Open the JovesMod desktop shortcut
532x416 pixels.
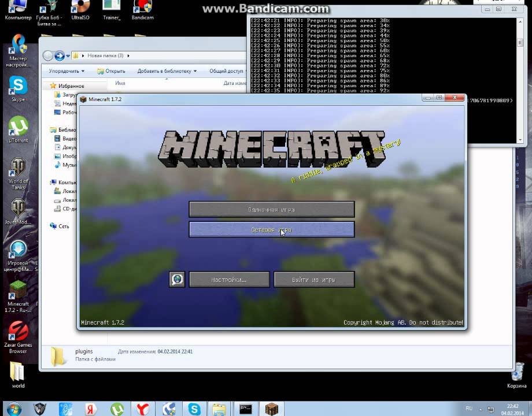[19, 211]
